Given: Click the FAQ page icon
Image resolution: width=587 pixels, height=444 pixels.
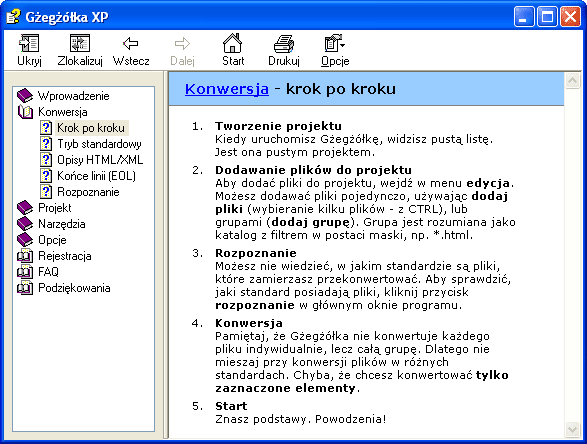Looking at the screenshot, I should pos(25,272).
